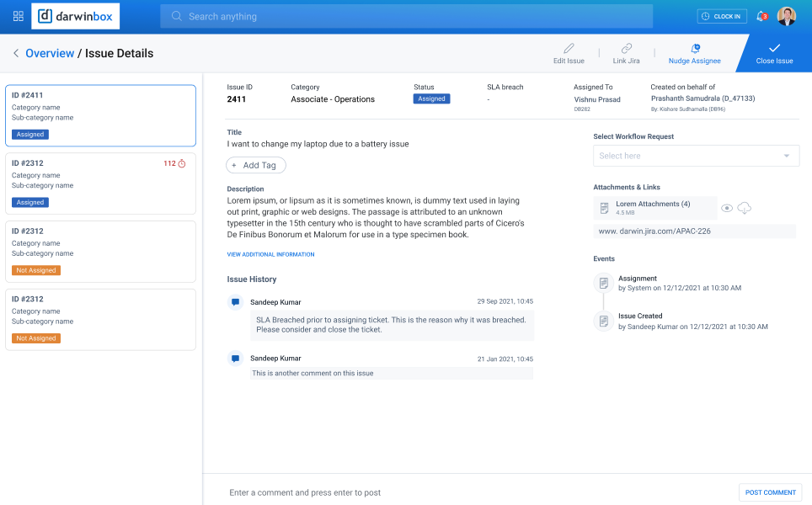Click the Not Assigned badge on ID #2312
The width and height of the screenshot is (812, 505).
coord(35,269)
